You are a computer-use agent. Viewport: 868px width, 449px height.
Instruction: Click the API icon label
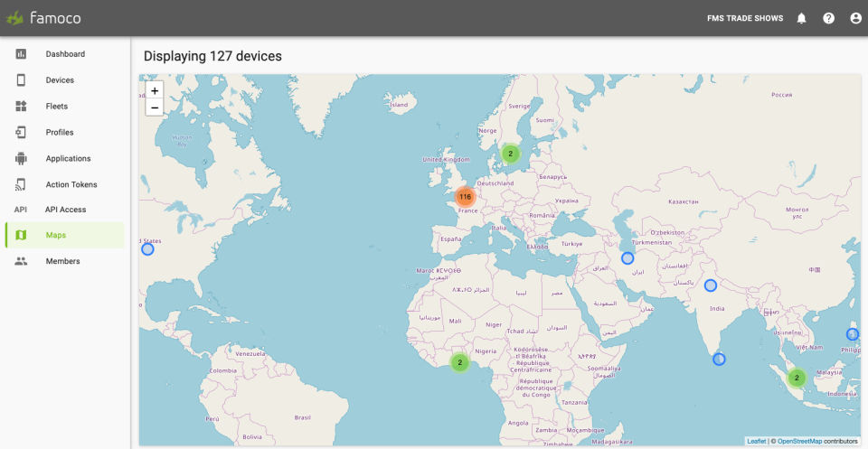[21, 210]
